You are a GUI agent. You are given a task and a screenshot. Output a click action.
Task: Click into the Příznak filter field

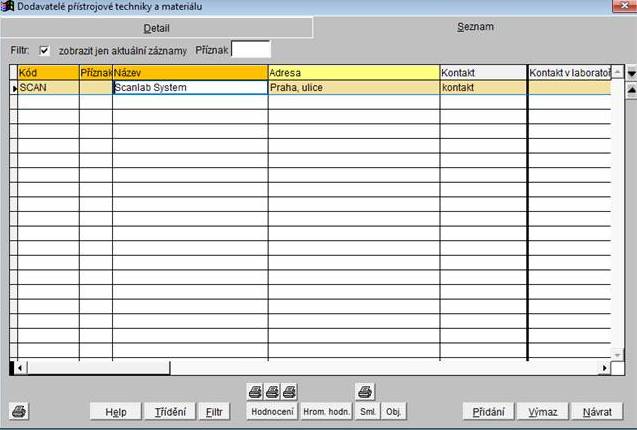pos(250,49)
